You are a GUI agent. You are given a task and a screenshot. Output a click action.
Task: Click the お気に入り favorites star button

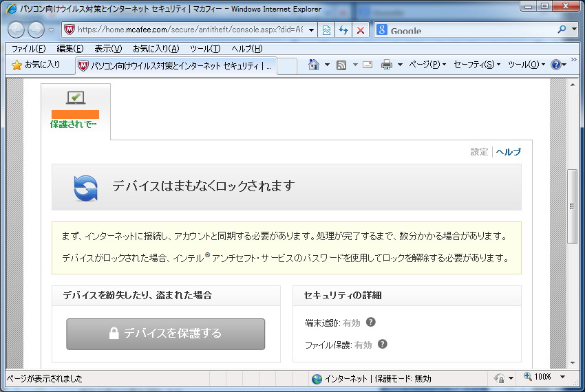point(36,65)
